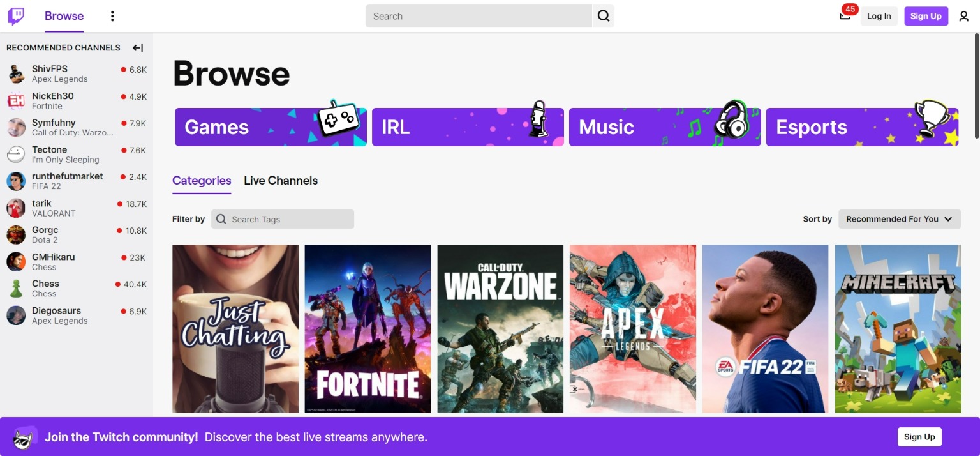This screenshot has height=456, width=980.
Task: Open the Tectone channel name link
Action: pyautogui.click(x=49, y=149)
